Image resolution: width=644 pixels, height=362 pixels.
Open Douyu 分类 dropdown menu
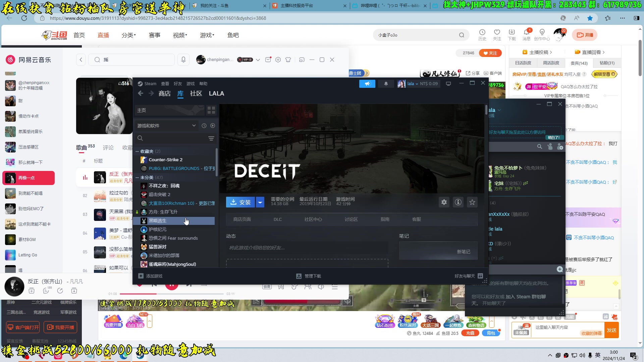[129, 35]
